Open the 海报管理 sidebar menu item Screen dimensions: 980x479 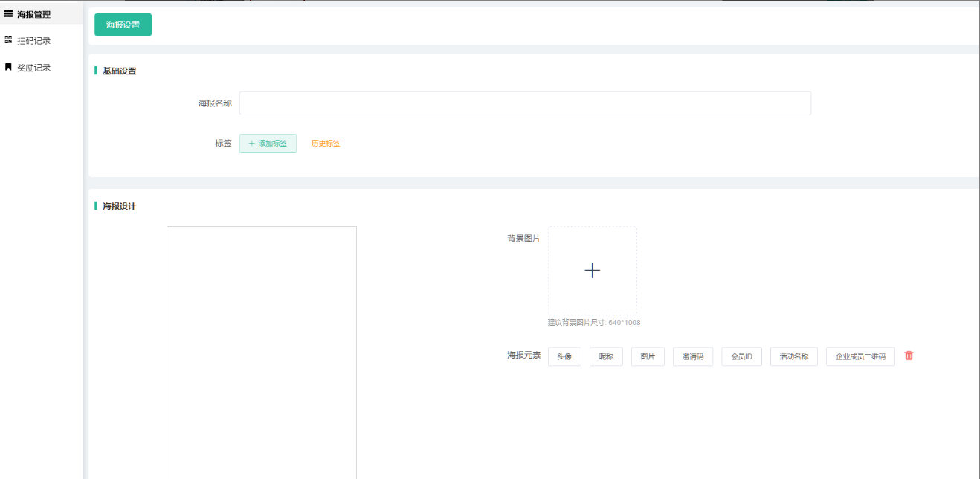click(x=33, y=14)
